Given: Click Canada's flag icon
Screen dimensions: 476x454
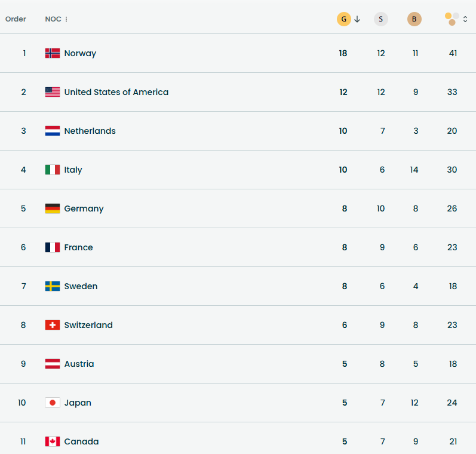Looking at the screenshot, I should click(53, 441).
